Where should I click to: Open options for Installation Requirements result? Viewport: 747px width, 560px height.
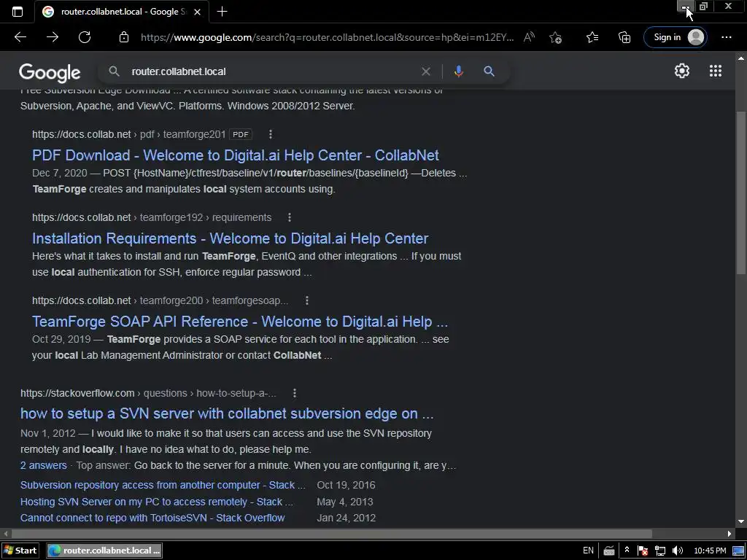pos(289,217)
